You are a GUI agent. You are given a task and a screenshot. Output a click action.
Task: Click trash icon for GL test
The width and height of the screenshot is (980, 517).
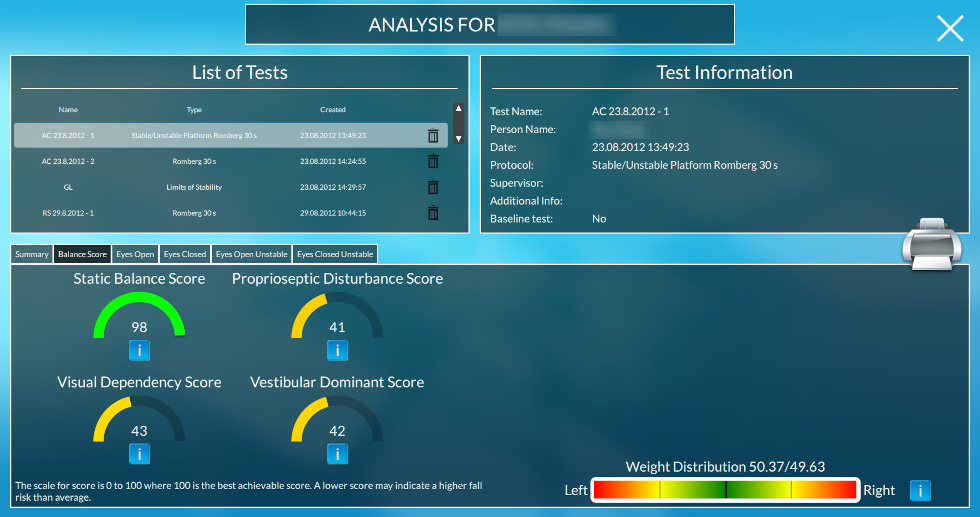click(433, 187)
